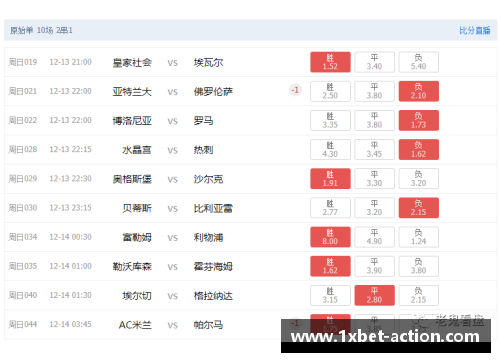Viewport: 500px width, 362px height.
Task: Deselect 负 1.73 for 博洛尼亚 vs 罗马
Action: [418, 120]
